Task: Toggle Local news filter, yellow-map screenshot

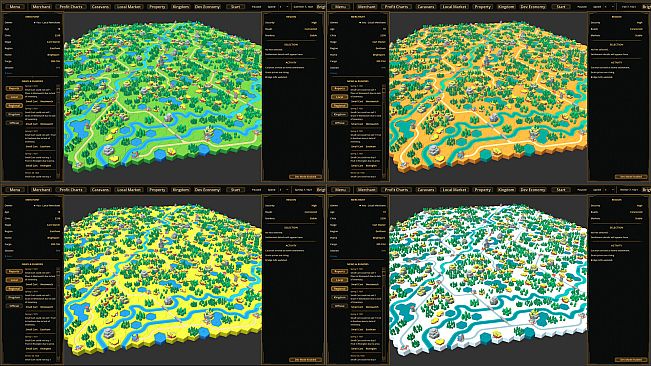Action: click(14, 280)
